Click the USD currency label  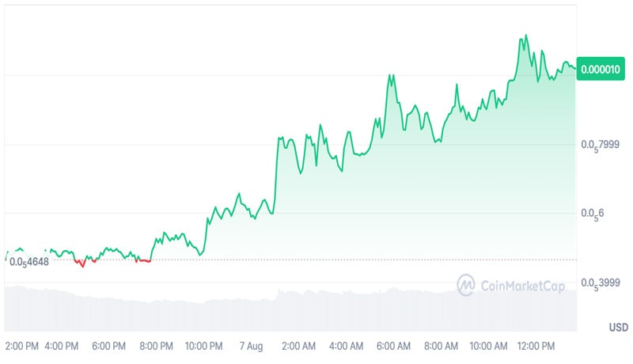(x=618, y=328)
